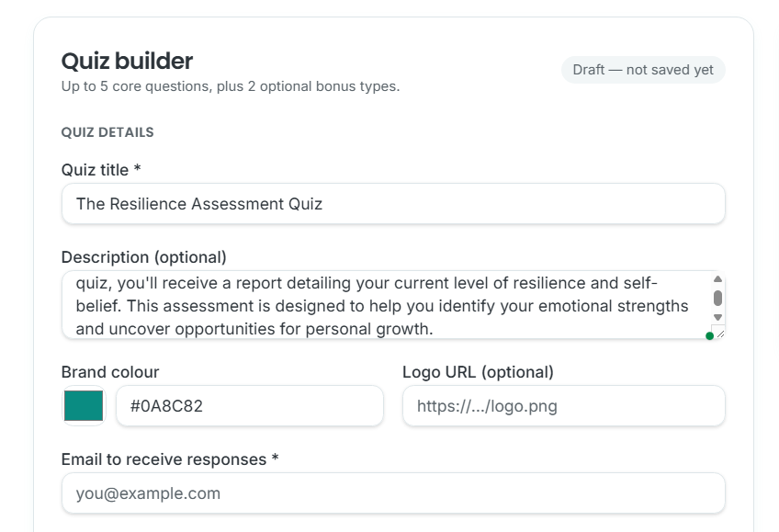779x532 pixels.
Task: Click the 'Quiz builder' heading
Action: (x=127, y=61)
